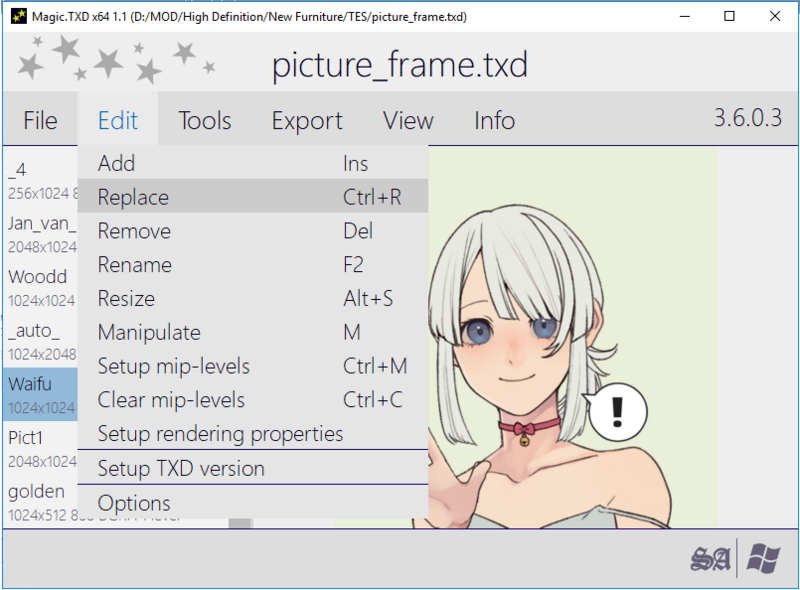The image size is (800, 590).
Task: Select the Waifu texture entry
Action: [41, 395]
